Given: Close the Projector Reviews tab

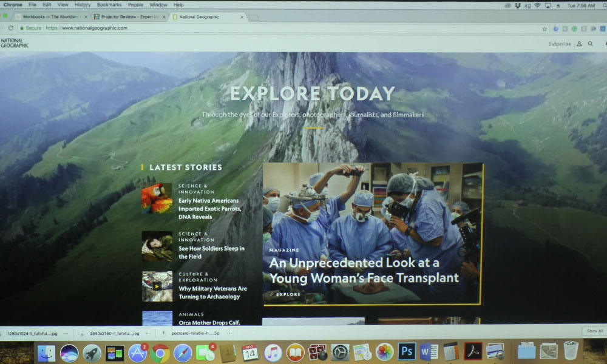Looking at the screenshot, I should pyautogui.click(x=164, y=17).
